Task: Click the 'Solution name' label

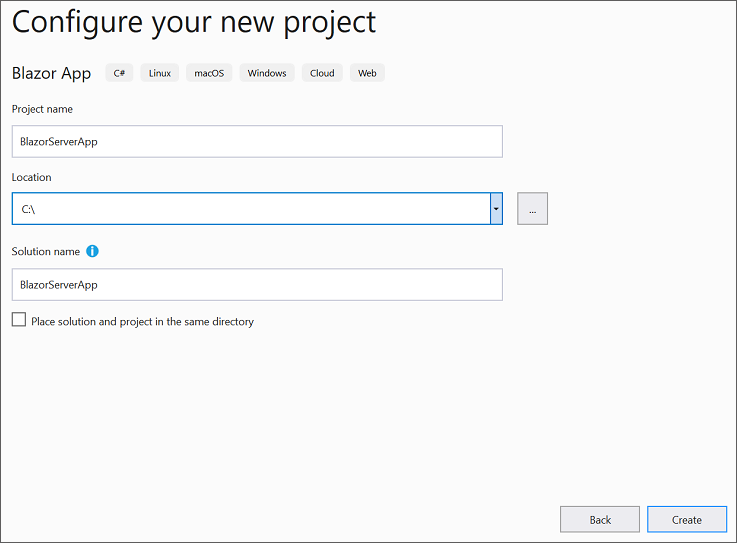Action: coord(46,251)
